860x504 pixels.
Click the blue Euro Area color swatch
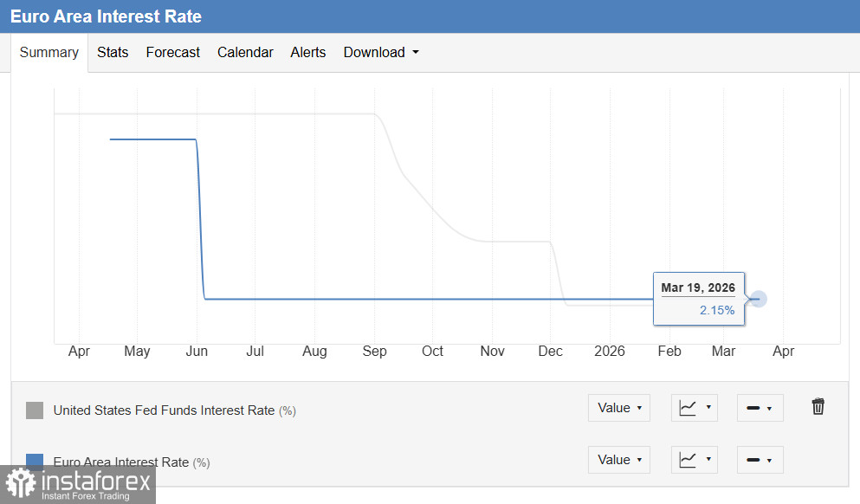[x=35, y=460]
